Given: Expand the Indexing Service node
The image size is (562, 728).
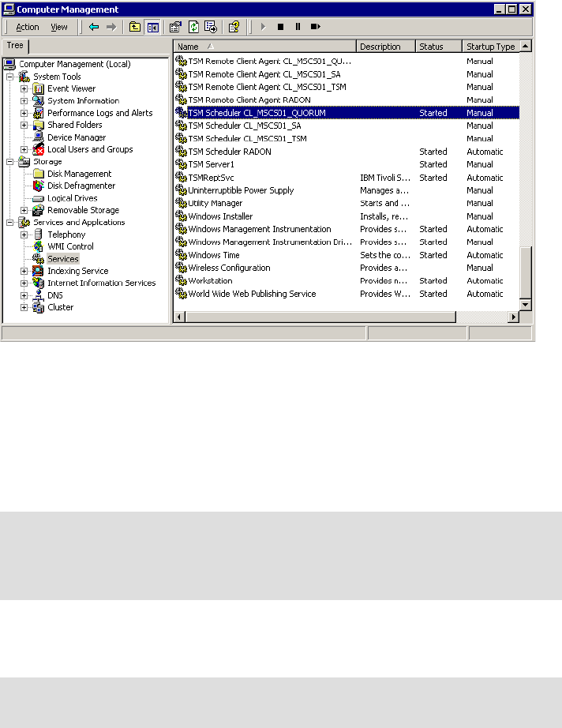Looking at the screenshot, I should tap(24, 271).
